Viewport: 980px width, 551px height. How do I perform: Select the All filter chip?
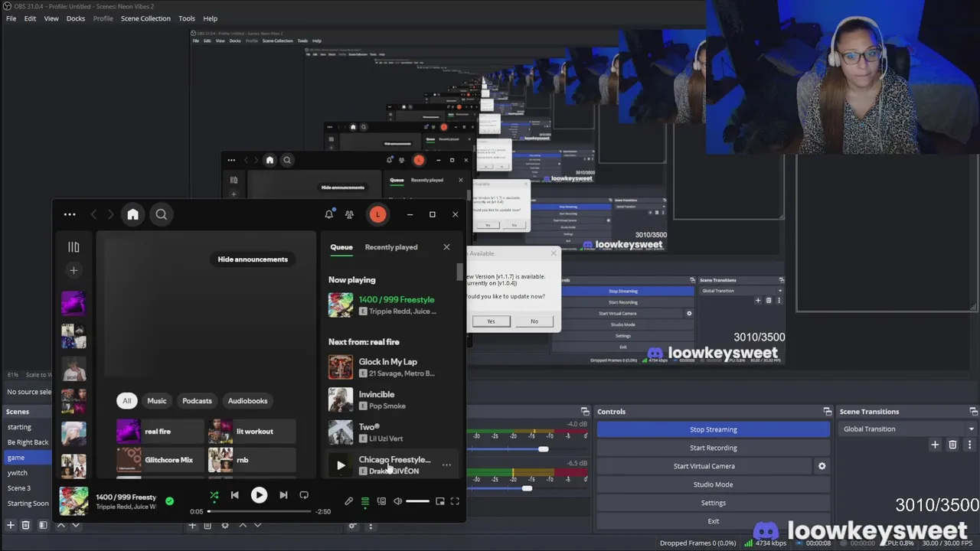pyautogui.click(x=127, y=401)
